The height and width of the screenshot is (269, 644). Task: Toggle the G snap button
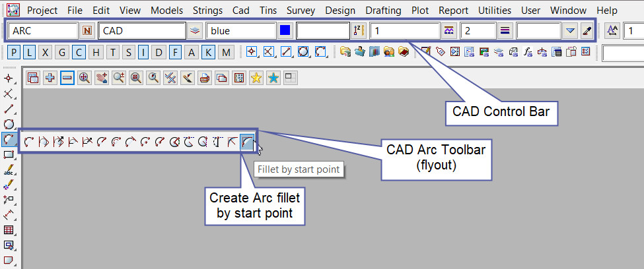click(61, 52)
